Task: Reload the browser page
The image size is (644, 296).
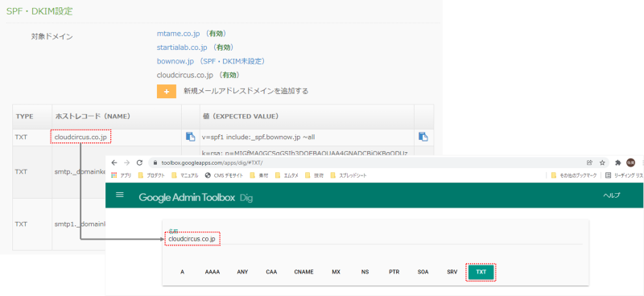Action: pos(139,162)
